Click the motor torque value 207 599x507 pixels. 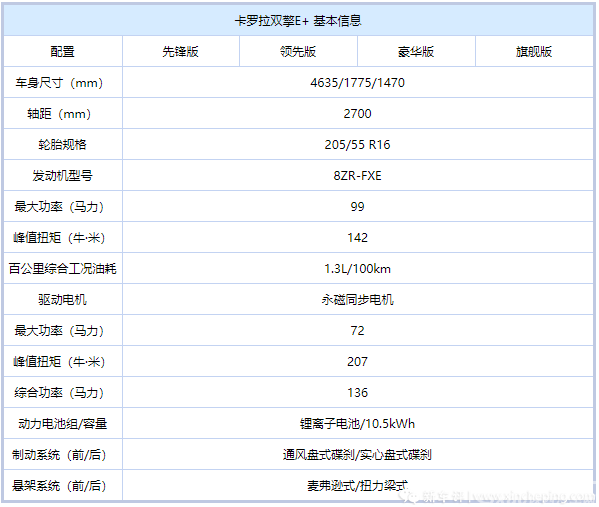[358, 361]
